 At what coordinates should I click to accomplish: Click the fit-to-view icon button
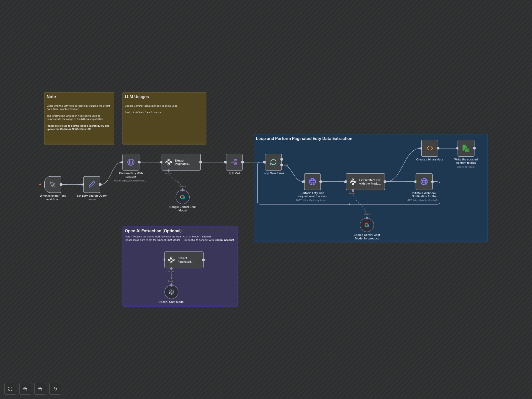click(x=10, y=389)
